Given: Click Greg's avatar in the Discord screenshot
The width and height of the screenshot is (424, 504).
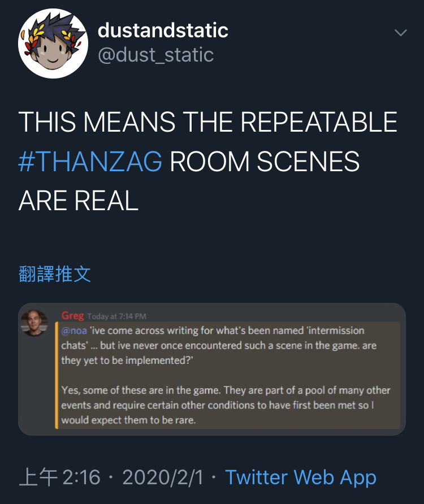Looking at the screenshot, I should pyautogui.click(x=34, y=323).
